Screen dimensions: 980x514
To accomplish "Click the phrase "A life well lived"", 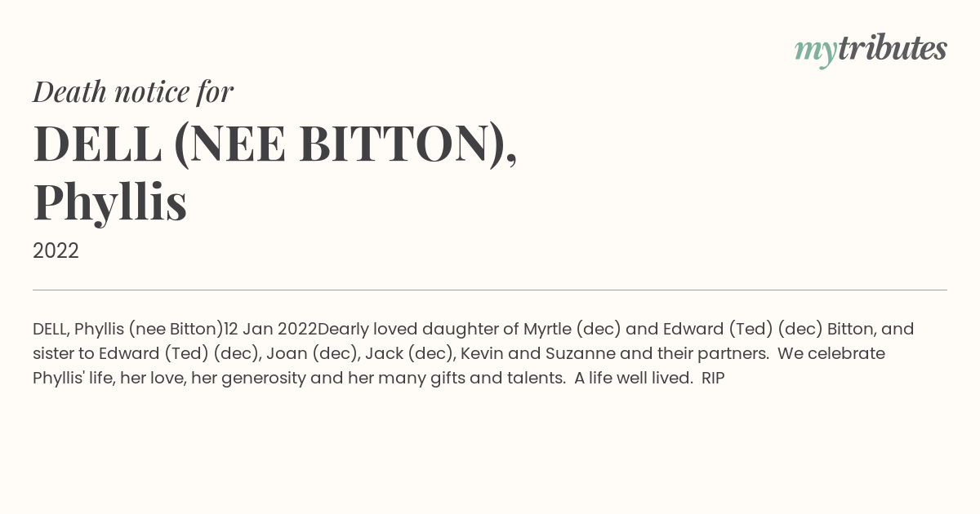I will [x=633, y=378].
